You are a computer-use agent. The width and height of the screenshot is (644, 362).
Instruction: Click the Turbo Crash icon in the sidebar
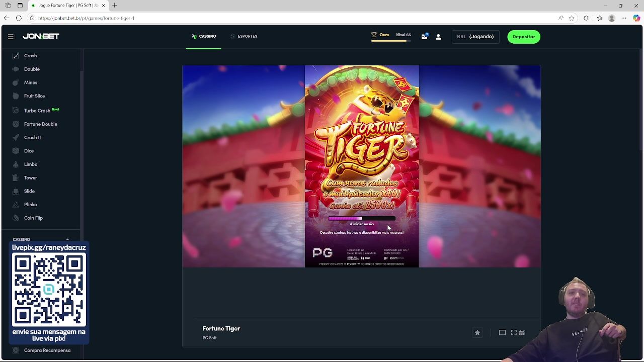pos(16,111)
